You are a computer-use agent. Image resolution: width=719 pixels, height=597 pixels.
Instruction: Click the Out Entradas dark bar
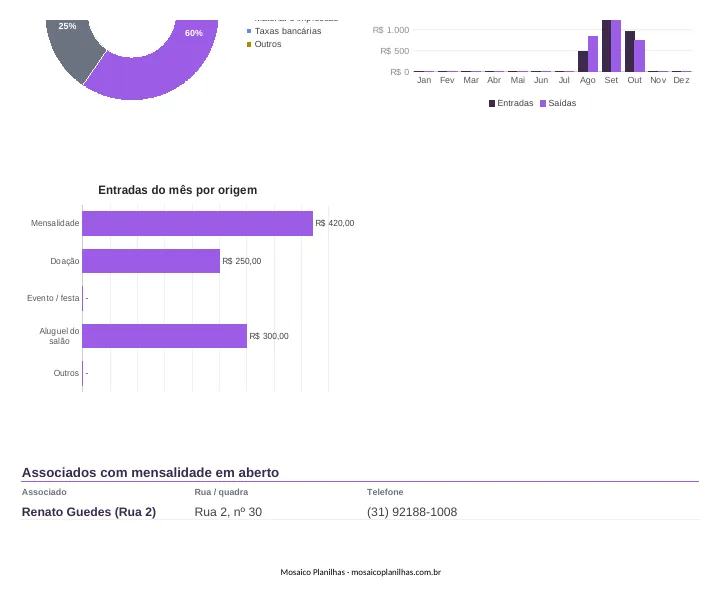pos(630,51)
